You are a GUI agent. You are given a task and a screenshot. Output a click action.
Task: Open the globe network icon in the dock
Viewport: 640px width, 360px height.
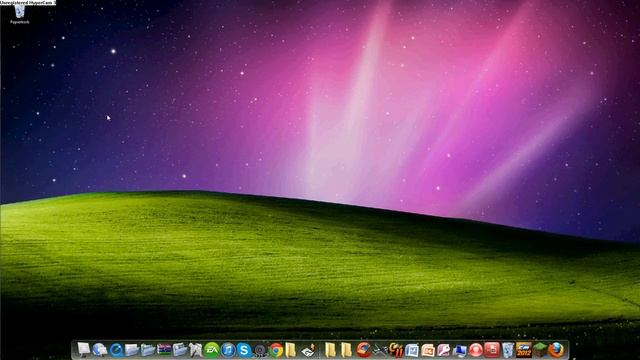pyautogui.click(x=100, y=350)
